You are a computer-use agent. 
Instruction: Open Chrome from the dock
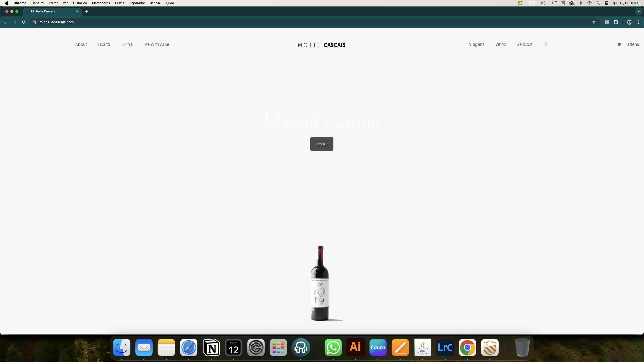pyautogui.click(x=467, y=348)
